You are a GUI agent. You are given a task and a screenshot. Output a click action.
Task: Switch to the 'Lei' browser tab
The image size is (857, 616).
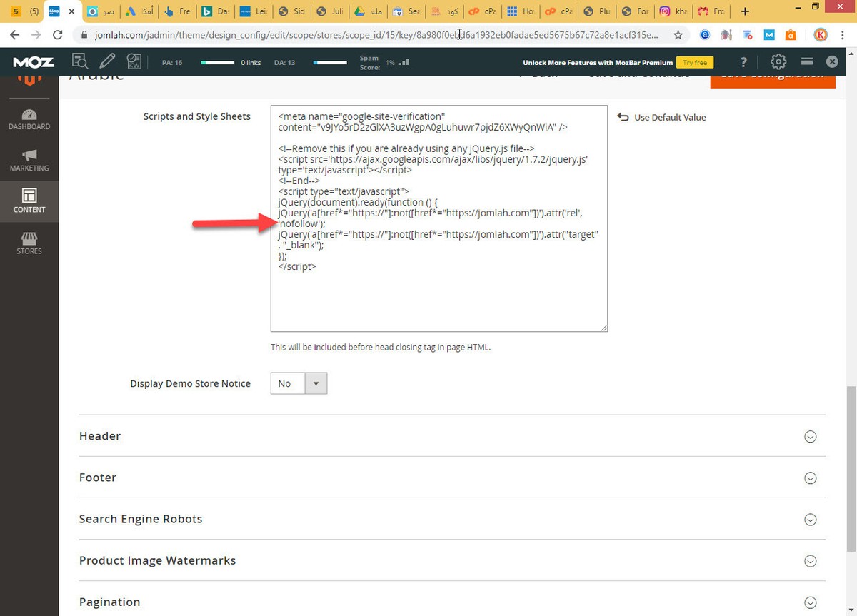click(x=253, y=11)
